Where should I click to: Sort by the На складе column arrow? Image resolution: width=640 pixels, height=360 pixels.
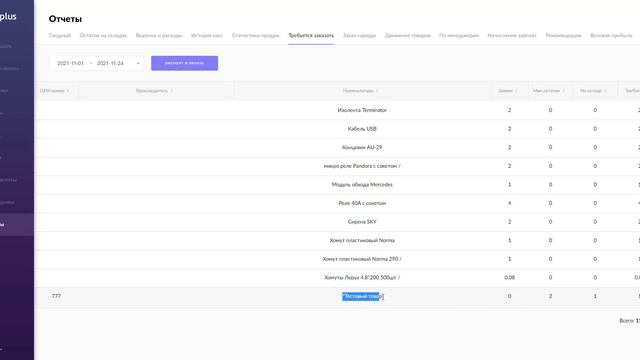tap(605, 91)
